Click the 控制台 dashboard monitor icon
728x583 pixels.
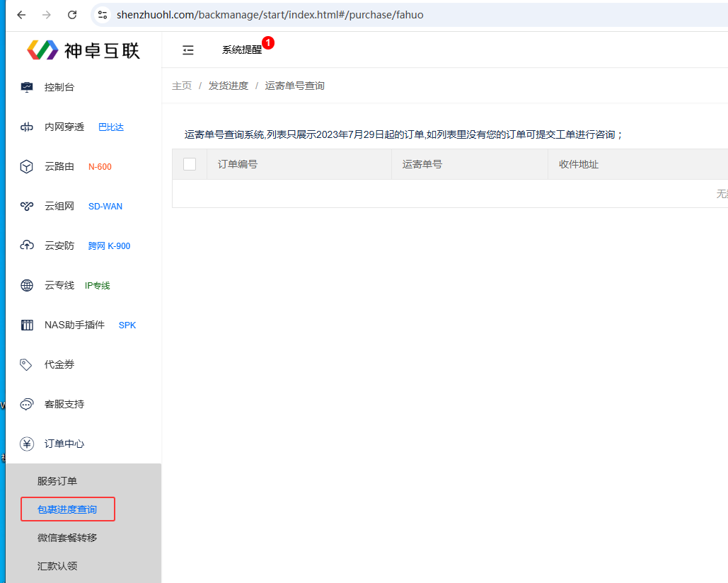27,87
